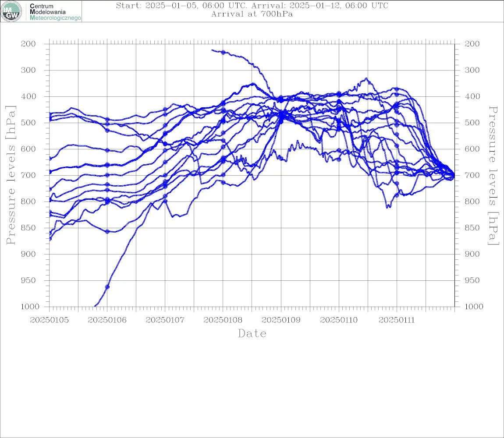This screenshot has width=504, height=438.
Task: Click the left axis label 600
Action: click(x=28, y=149)
